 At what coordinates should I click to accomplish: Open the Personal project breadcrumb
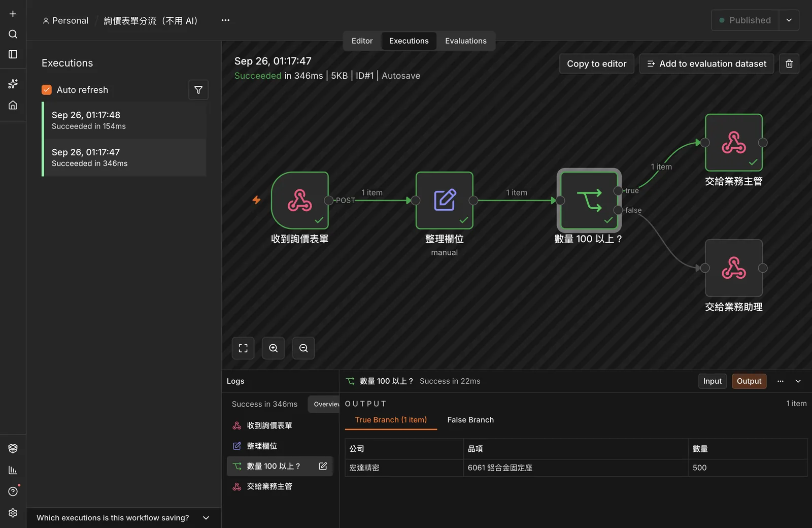click(65, 20)
